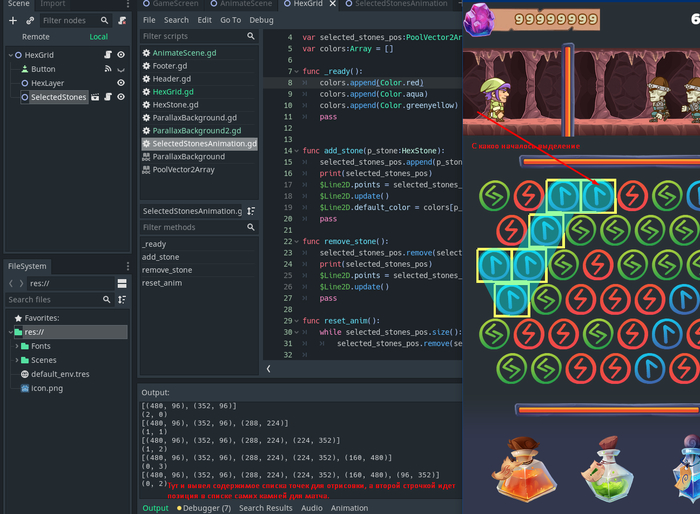Toggle visibility of the Button node
This screenshot has width=700, height=514.
[x=121, y=69]
